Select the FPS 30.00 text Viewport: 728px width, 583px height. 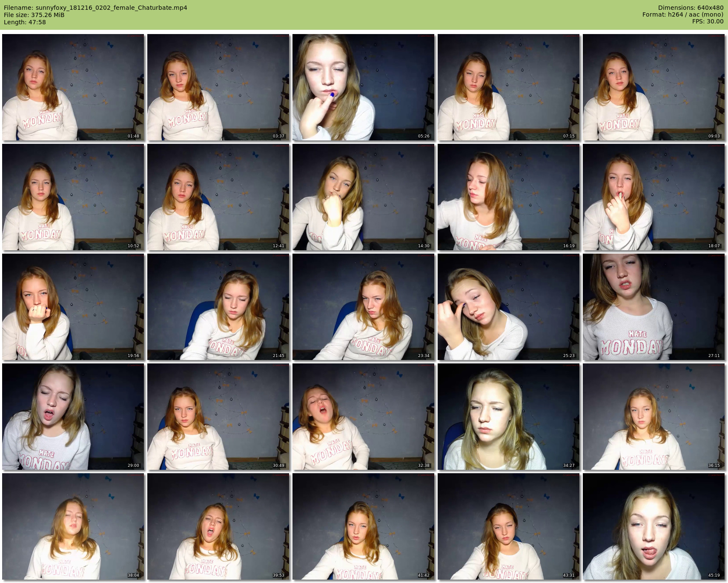click(708, 21)
